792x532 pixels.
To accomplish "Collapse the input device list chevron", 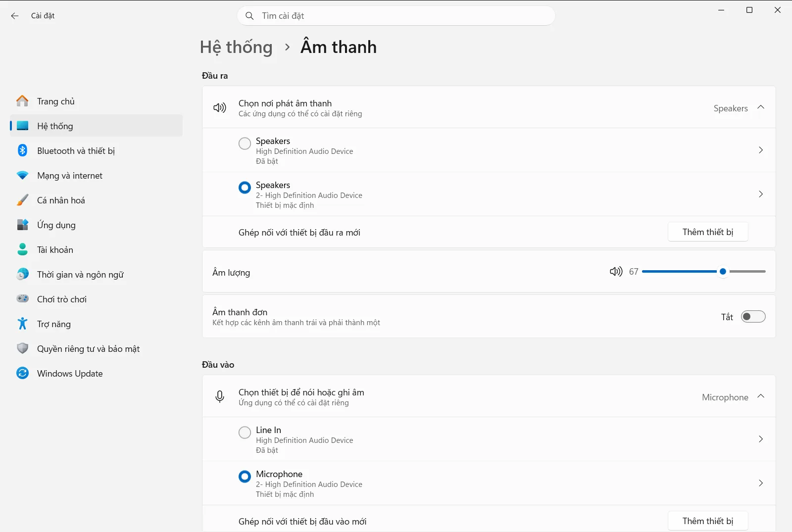I will 761,396.
